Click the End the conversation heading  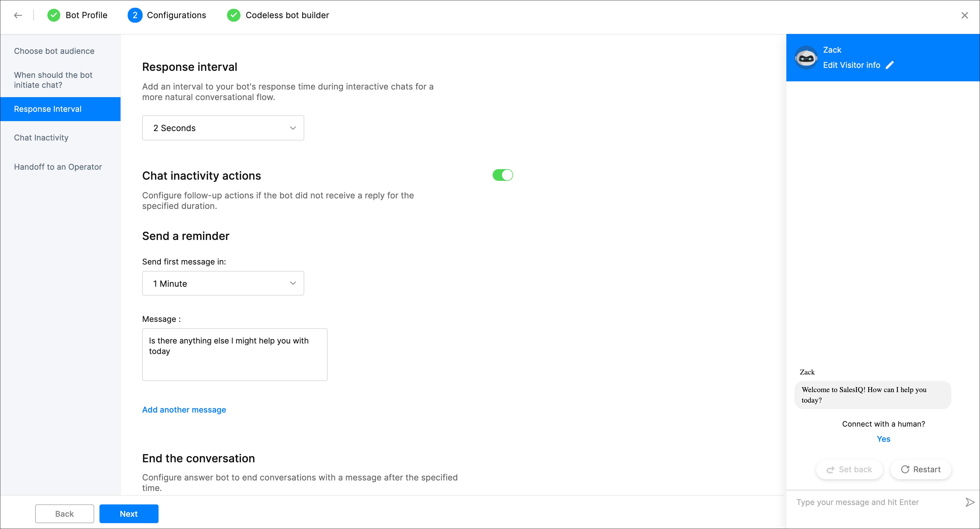click(199, 458)
